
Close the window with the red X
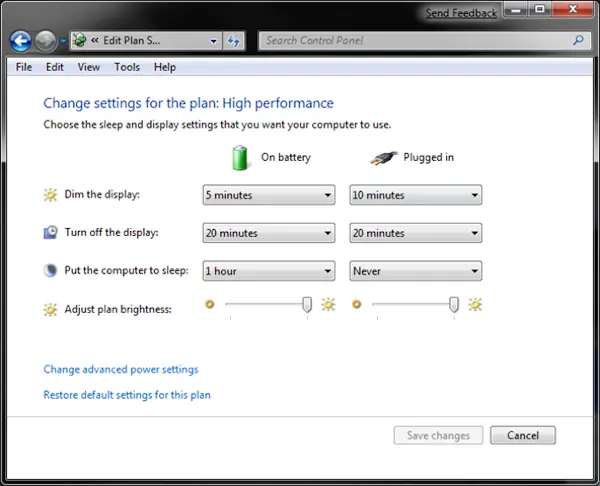tap(573, 10)
